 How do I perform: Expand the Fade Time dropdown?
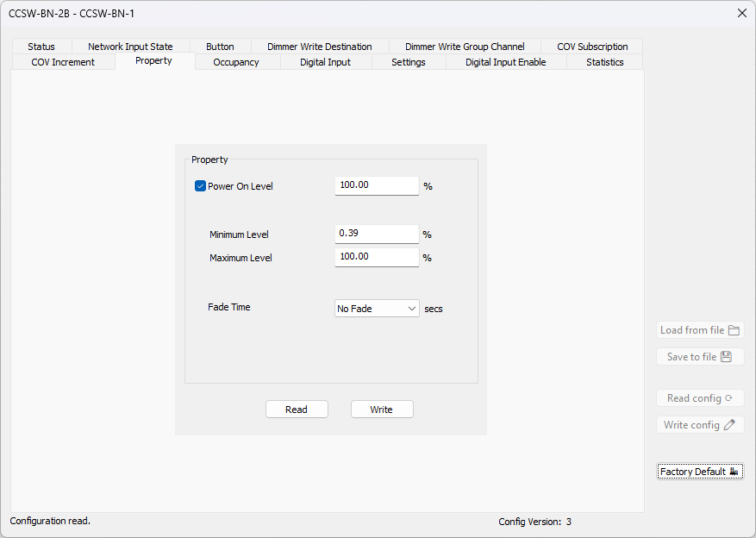[377, 309]
